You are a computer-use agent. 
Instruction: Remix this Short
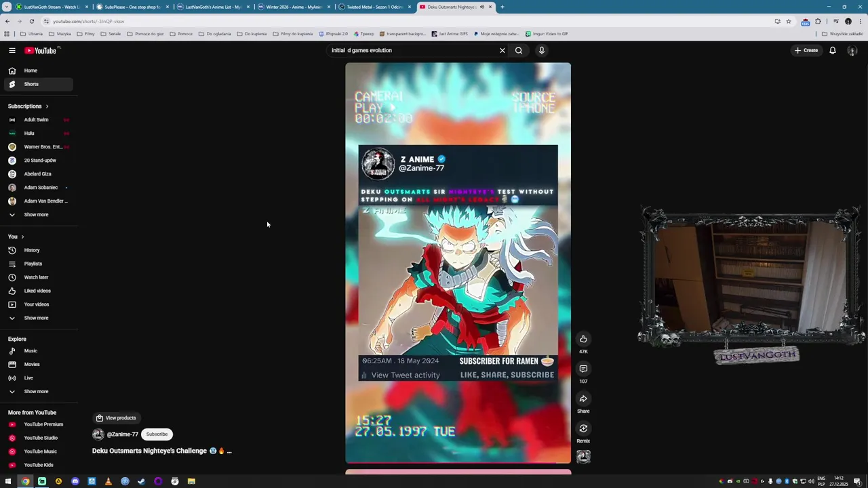pos(583,428)
